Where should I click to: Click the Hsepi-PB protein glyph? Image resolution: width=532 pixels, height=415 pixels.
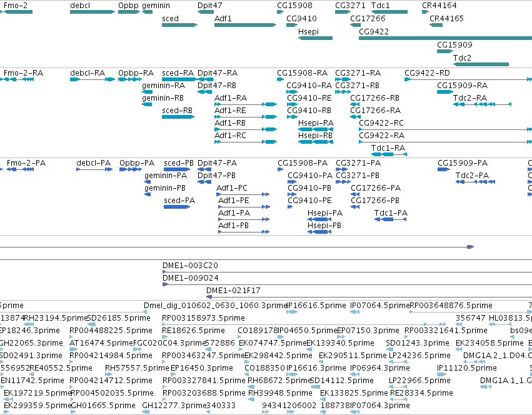(x=319, y=232)
